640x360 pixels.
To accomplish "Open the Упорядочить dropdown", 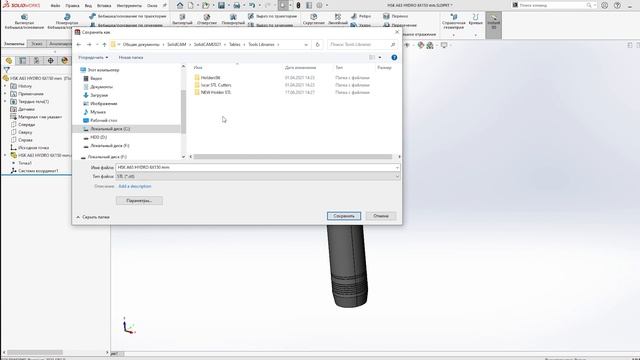I will (93, 58).
